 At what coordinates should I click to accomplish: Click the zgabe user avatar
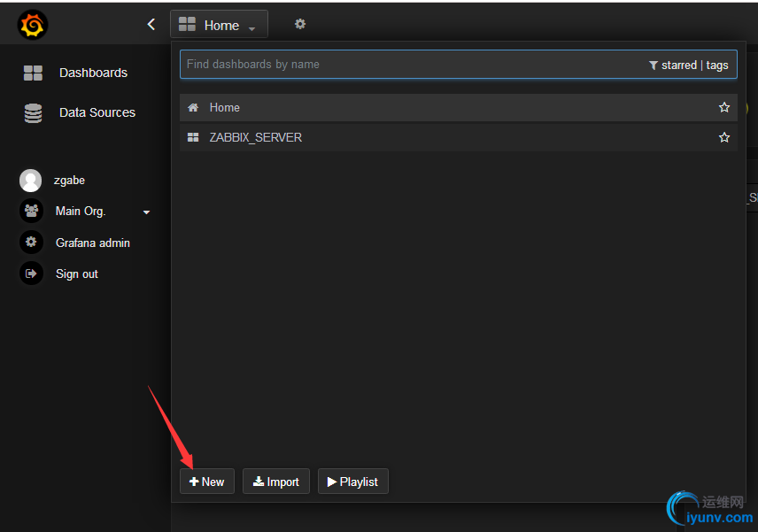30,181
